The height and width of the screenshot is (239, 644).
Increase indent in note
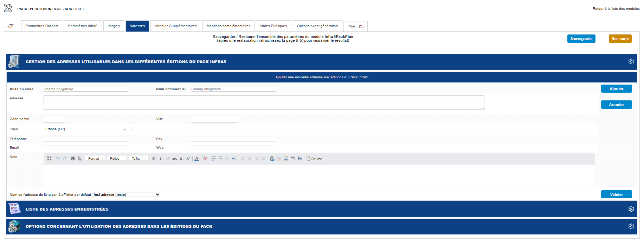pyautogui.click(x=234, y=159)
